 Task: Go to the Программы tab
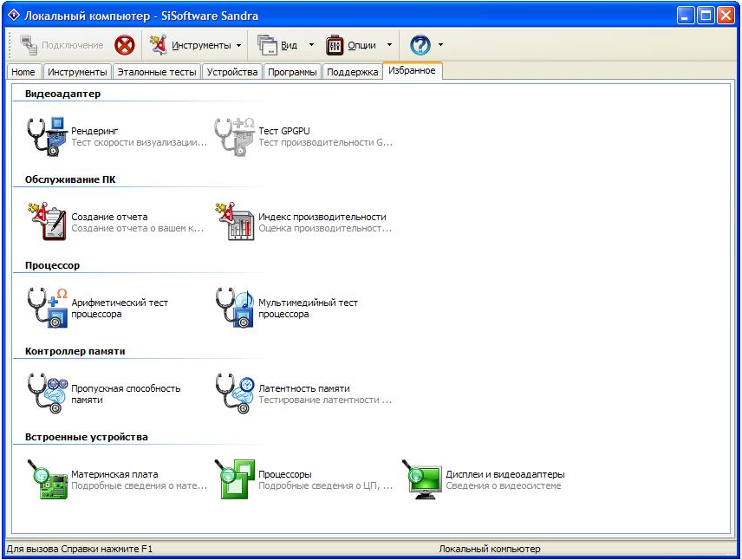292,72
